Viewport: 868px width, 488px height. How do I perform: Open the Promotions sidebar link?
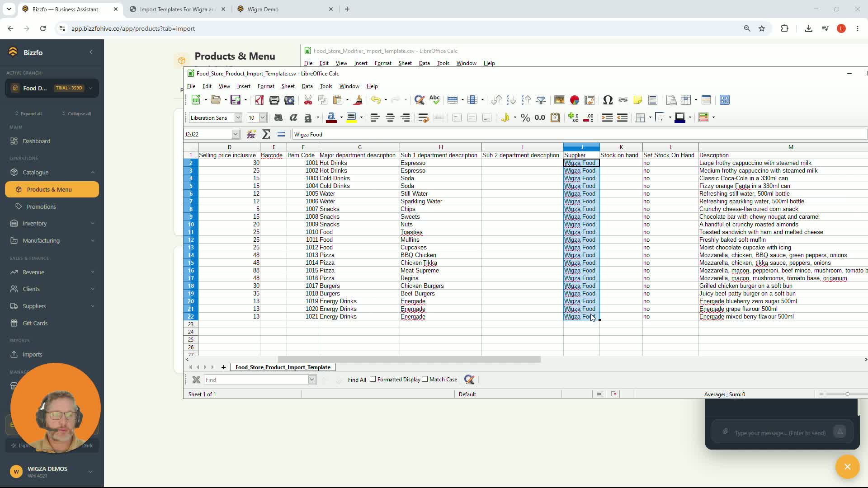[41, 206]
